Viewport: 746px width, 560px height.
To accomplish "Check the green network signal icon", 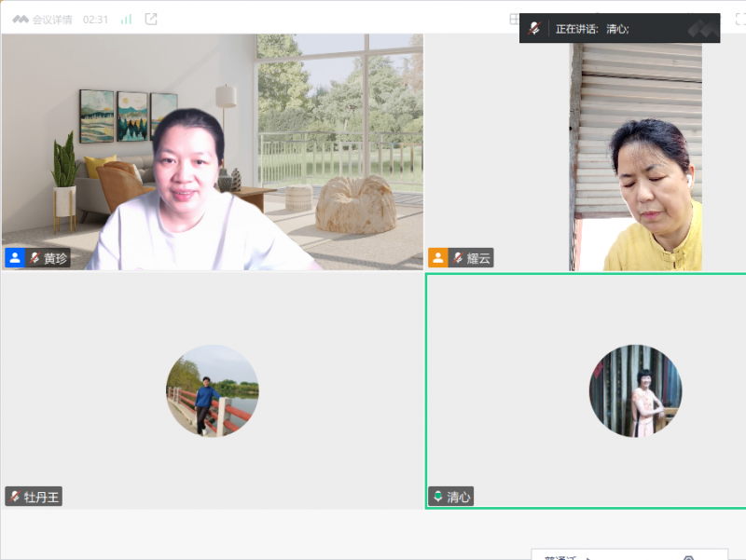I will [x=126, y=20].
